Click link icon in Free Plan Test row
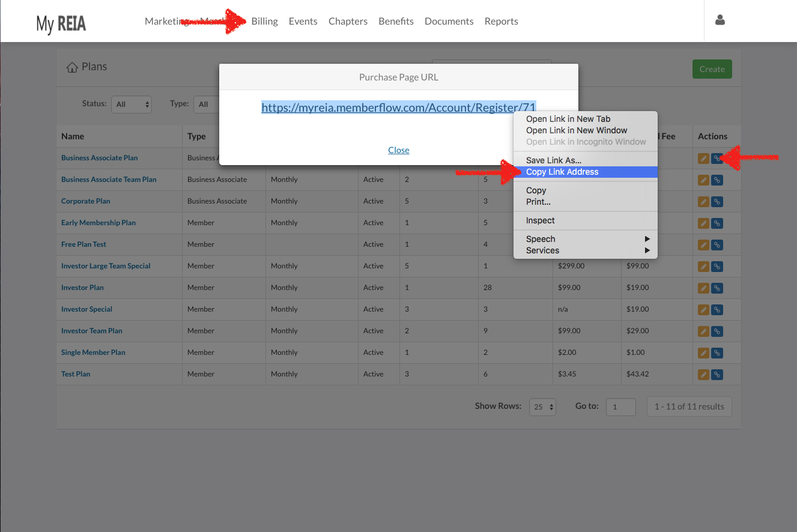Screen dimensions: 797x532 (x=717, y=245)
